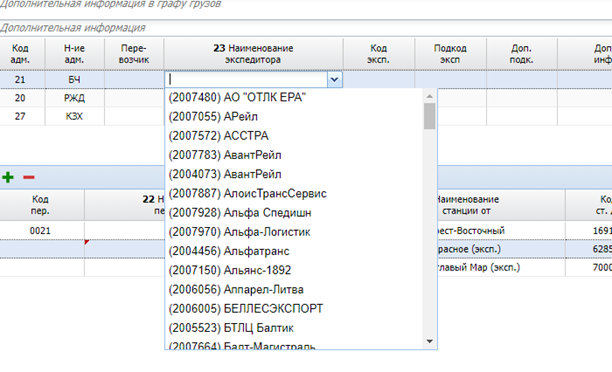Click the station cell ending 'расное (эксп.)'
Screen dimensions: 612x372
coord(501,249)
